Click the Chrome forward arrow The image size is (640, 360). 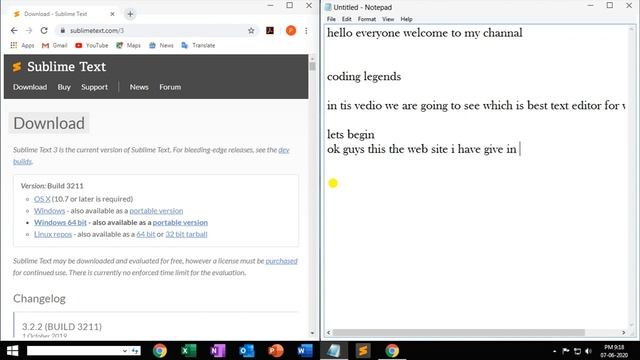click(29, 31)
